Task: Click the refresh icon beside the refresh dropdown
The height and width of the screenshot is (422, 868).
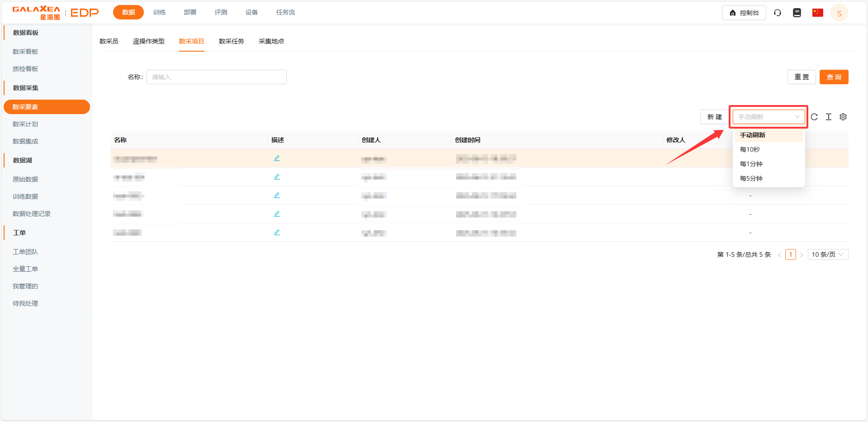Action: (814, 117)
